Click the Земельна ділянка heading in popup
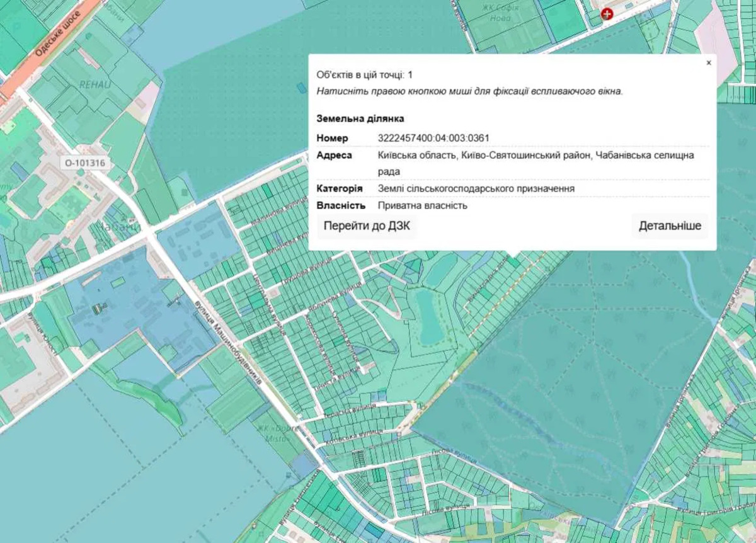 [x=360, y=118]
